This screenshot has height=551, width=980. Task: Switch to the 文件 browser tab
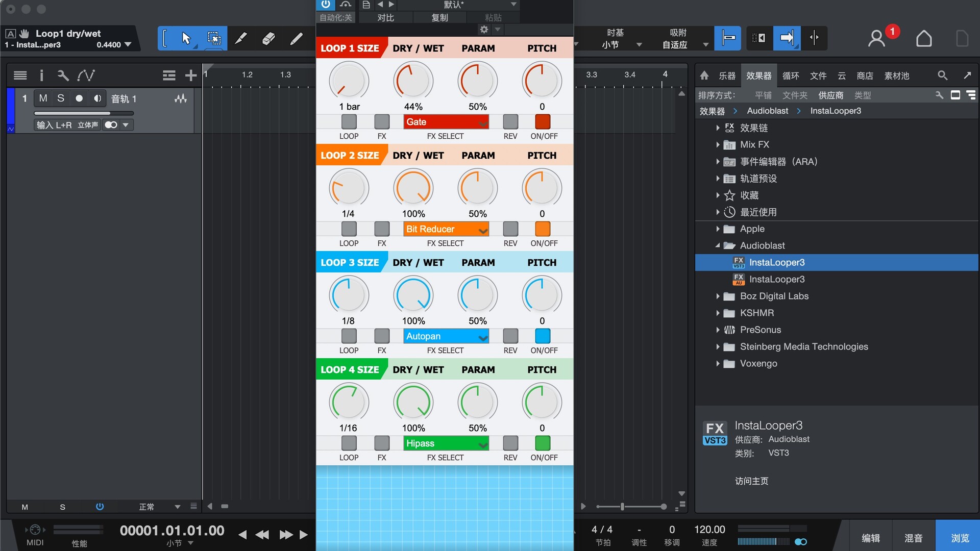pyautogui.click(x=818, y=76)
